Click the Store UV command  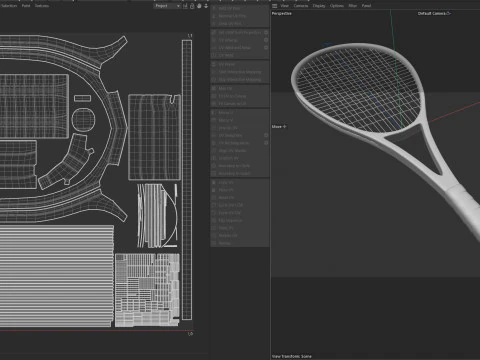[240, 228]
